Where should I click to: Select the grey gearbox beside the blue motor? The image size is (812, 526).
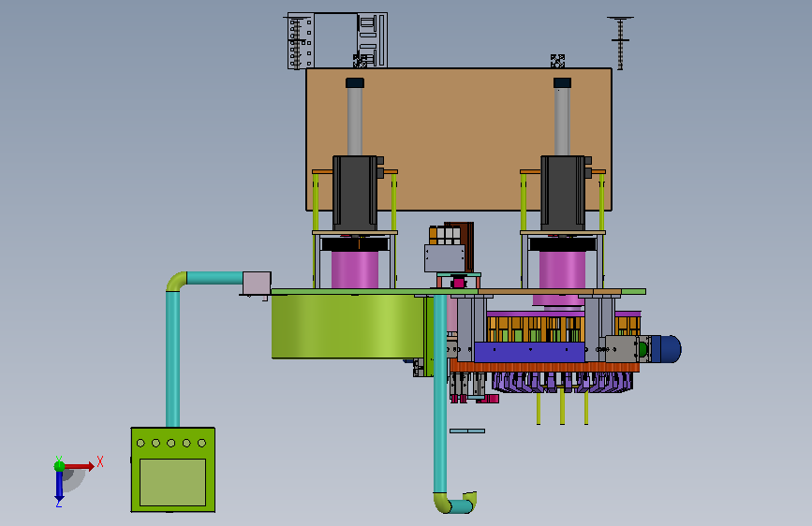(x=622, y=349)
